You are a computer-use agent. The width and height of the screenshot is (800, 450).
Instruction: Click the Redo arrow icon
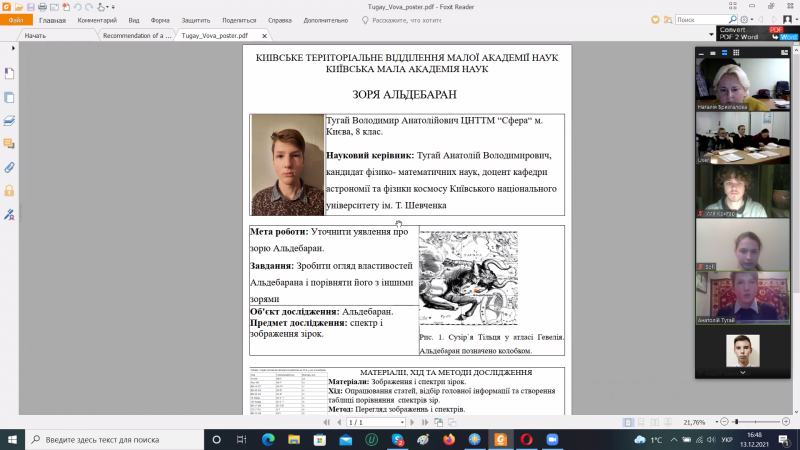(x=89, y=7)
